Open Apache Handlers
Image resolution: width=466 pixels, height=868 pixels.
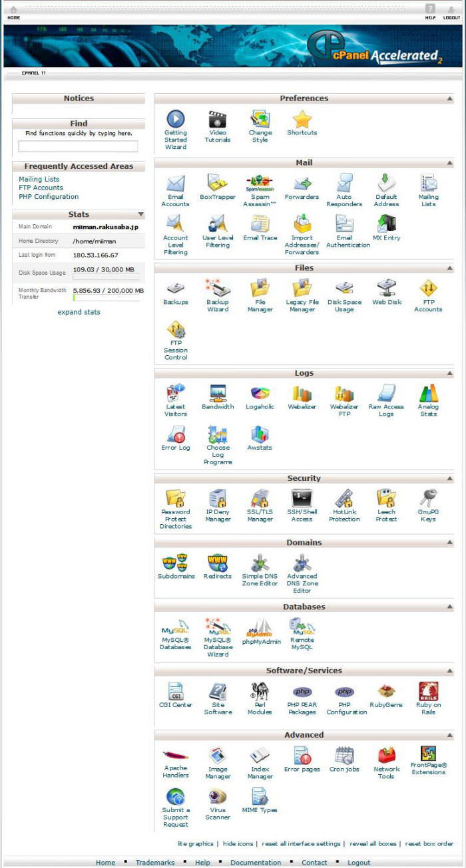coord(176,756)
